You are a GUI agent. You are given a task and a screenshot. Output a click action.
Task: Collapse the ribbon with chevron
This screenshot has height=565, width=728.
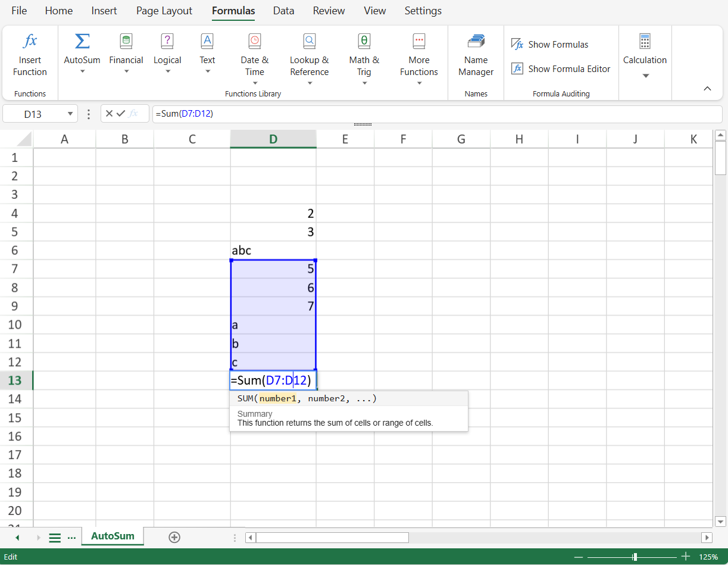point(707,89)
